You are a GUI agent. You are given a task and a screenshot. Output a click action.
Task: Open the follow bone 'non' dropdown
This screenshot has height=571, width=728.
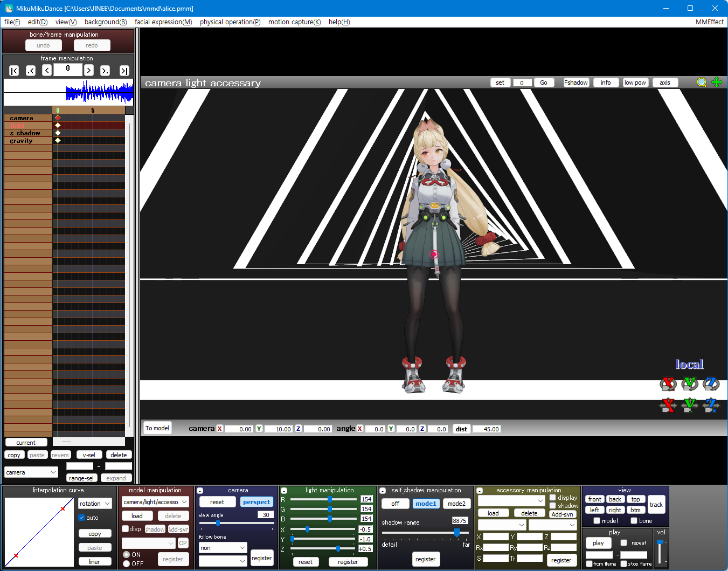[x=223, y=548]
